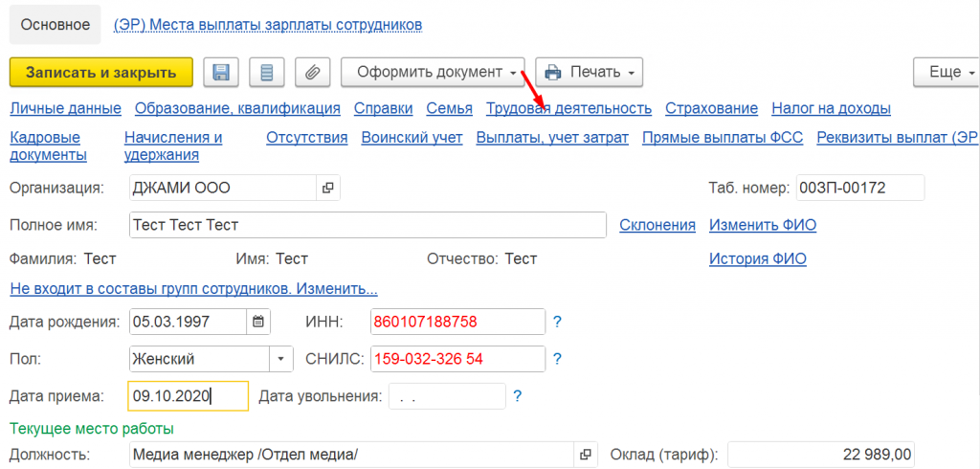Open Образование, квалификация link
This screenshot has height=469, width=980.
coord(237,109)
